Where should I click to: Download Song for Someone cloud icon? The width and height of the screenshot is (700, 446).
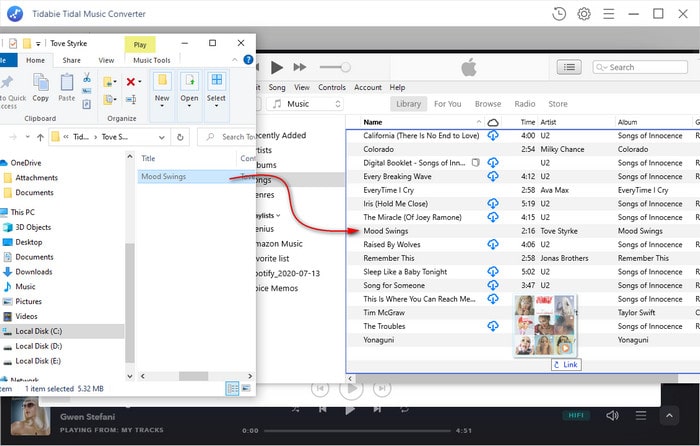pyautogui.click(x=493, y=285)
